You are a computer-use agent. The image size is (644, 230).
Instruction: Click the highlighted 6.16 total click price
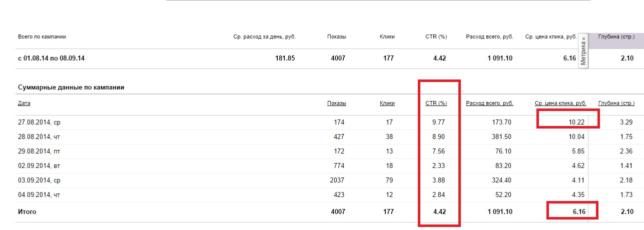(x=578, y=212)
